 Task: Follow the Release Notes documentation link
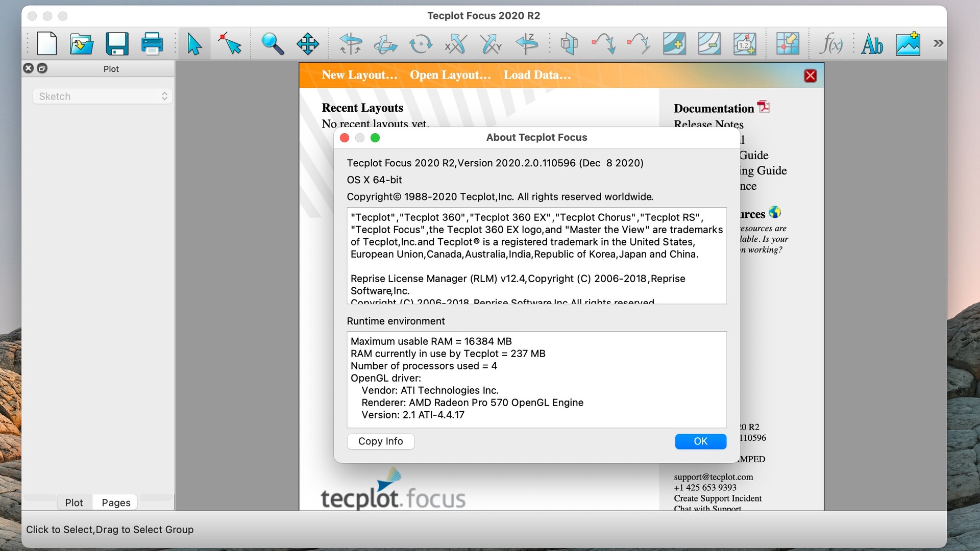point(708,124)
